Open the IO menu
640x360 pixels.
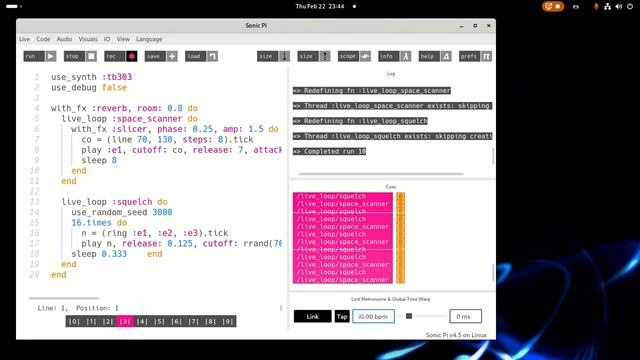coord(107,39)
